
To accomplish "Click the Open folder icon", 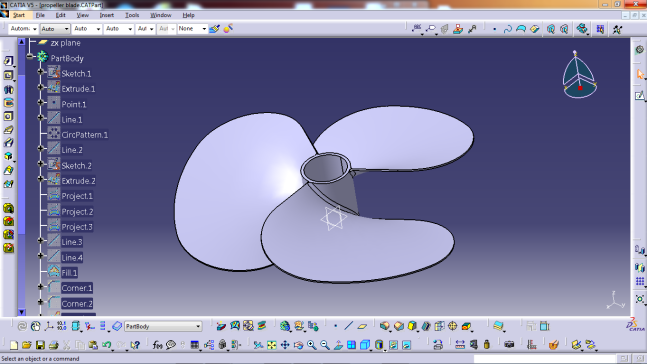I will click(27, 345).
